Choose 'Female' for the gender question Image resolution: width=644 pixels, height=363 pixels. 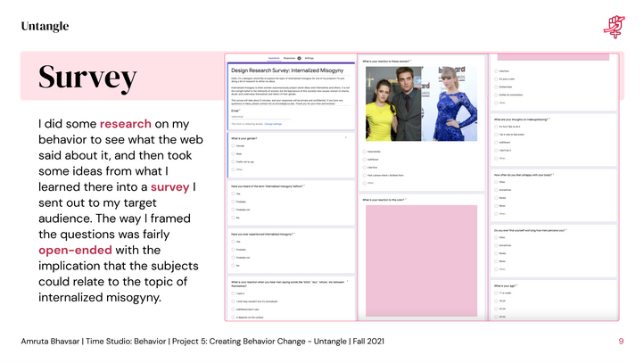(x=238, y=145)
